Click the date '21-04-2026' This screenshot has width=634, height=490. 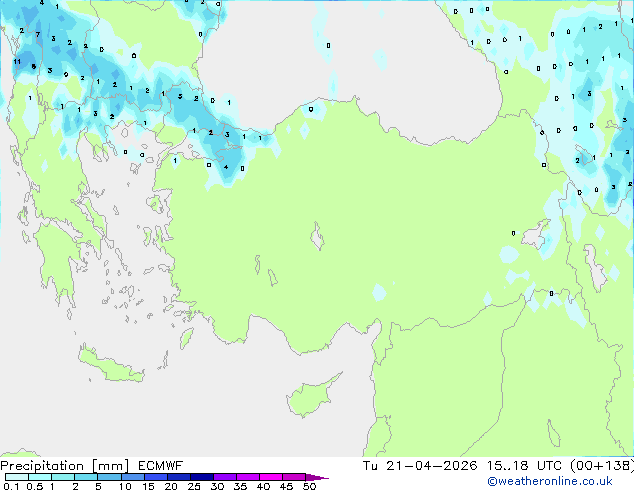pyautogui.click(x=431, y=466)
